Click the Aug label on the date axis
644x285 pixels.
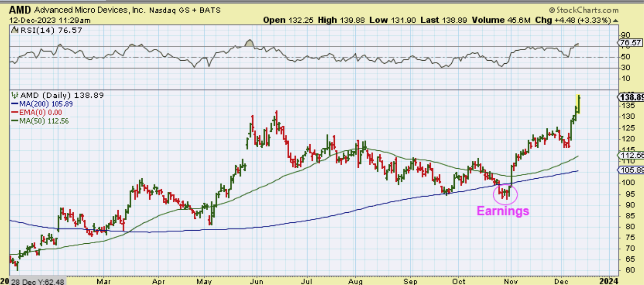(x=355, y=282)
